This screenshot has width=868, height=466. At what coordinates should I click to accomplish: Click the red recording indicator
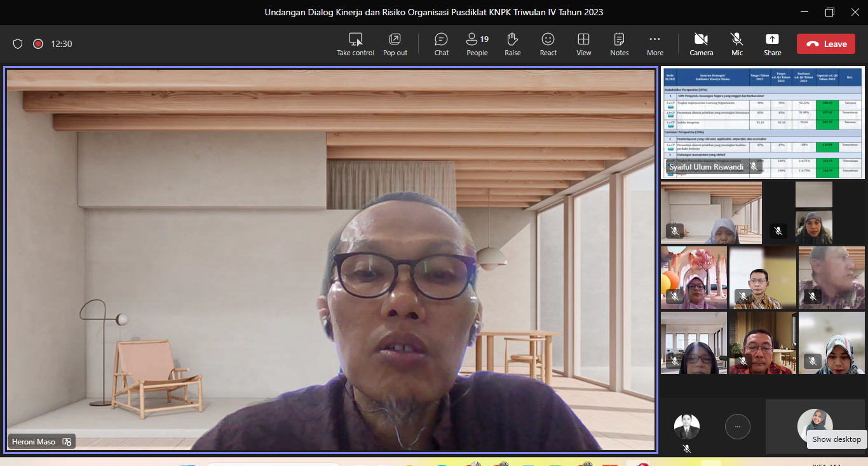38,44
